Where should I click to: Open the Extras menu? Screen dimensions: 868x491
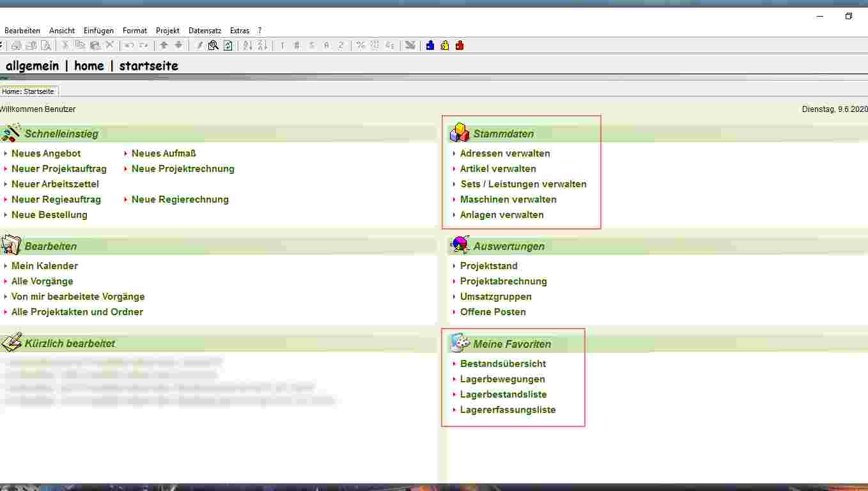pyautogui.click(x=240, y=31)
